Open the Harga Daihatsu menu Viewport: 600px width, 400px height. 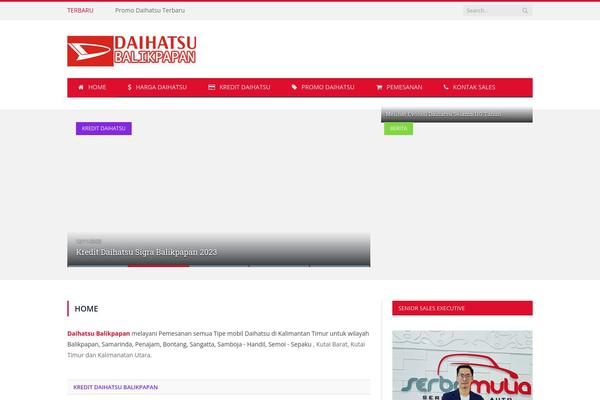(157, 87)
